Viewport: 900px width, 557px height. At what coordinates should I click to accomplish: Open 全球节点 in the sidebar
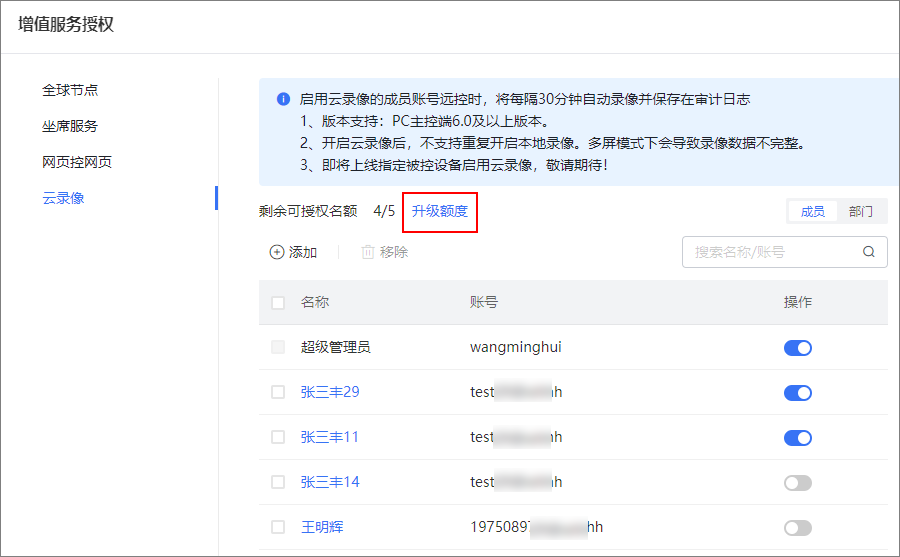point(70,90)
